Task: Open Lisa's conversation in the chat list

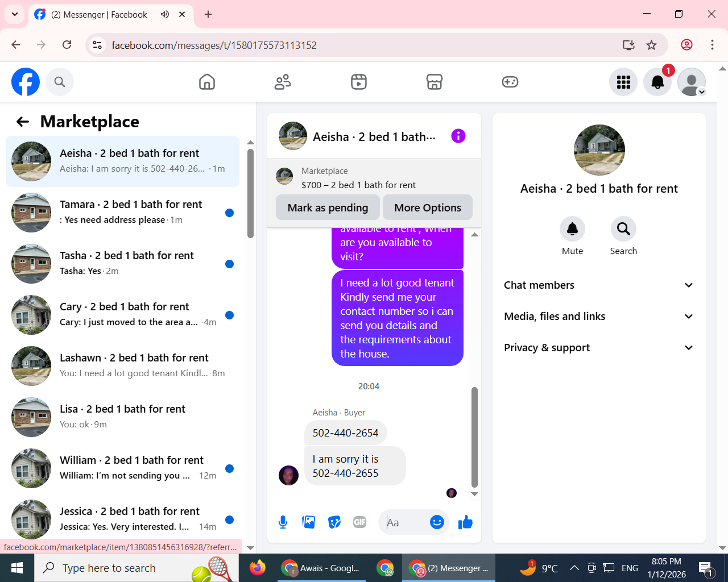Action: click(x=122, y=417)
